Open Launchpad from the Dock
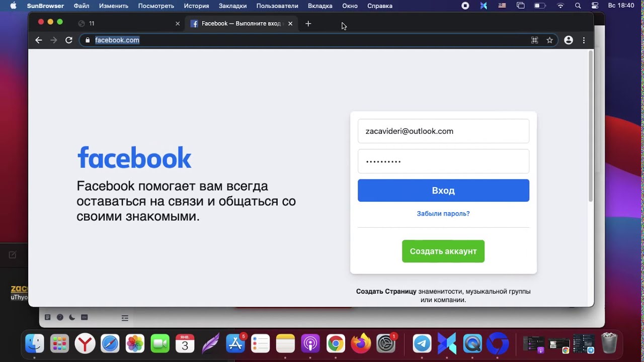This screenshot has width=644, height=362. click(60, 344)
